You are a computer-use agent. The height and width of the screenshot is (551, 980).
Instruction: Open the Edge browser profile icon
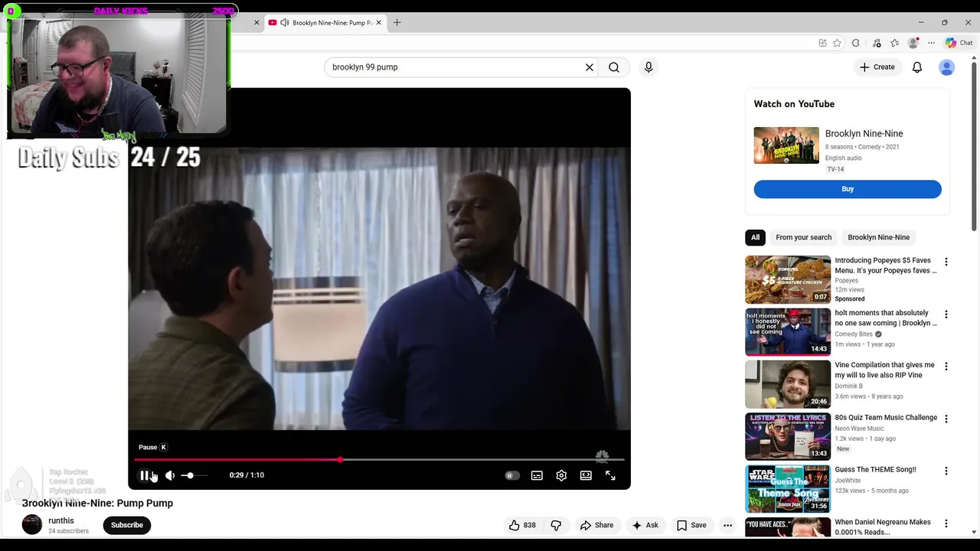point(913,43)
